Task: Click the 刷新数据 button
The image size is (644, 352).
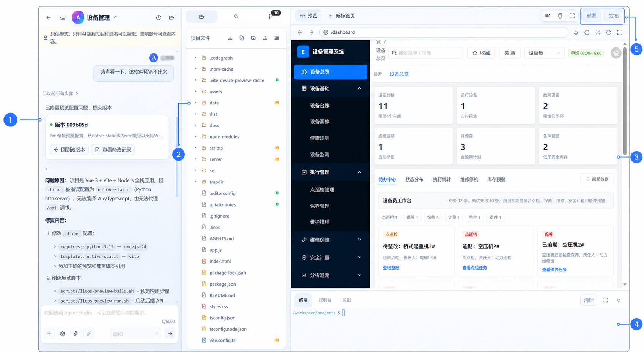Action: coord(597,180)
